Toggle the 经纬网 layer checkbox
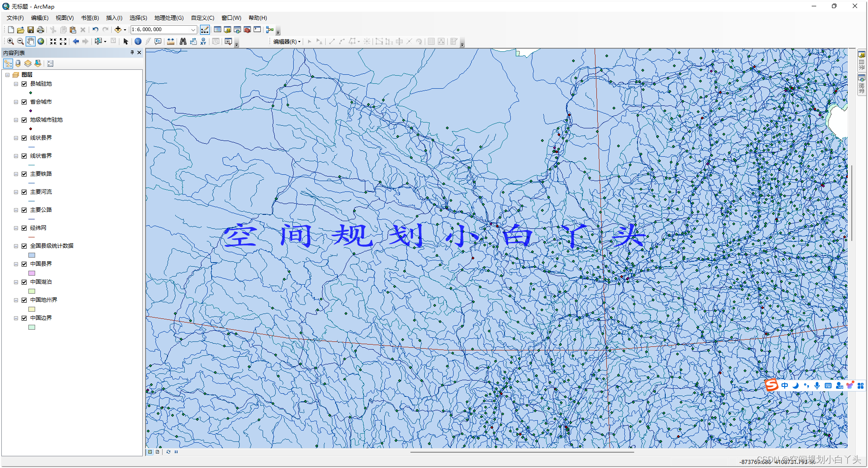Viewport: 868px width, 468px height. [x=24, y=228]
